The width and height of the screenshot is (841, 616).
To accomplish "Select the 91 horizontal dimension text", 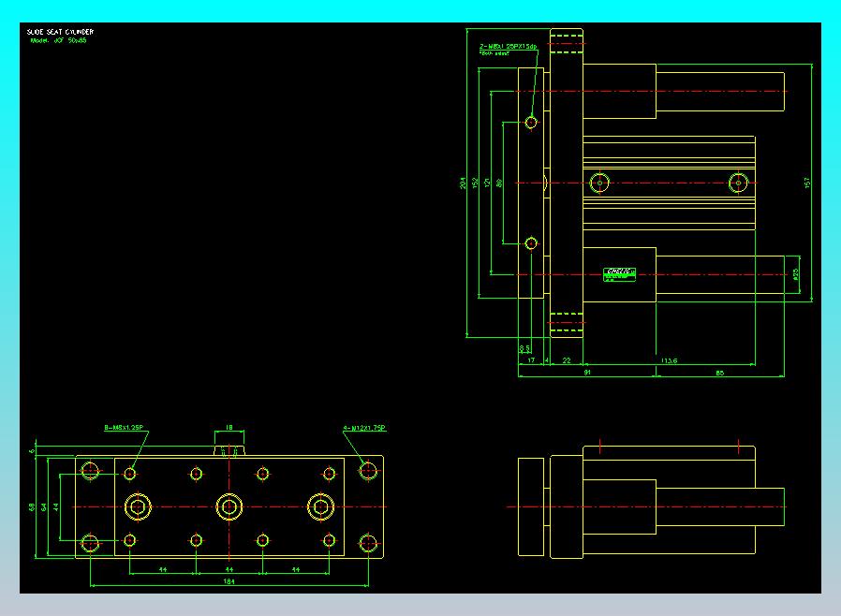I will (x=587, y=372).
